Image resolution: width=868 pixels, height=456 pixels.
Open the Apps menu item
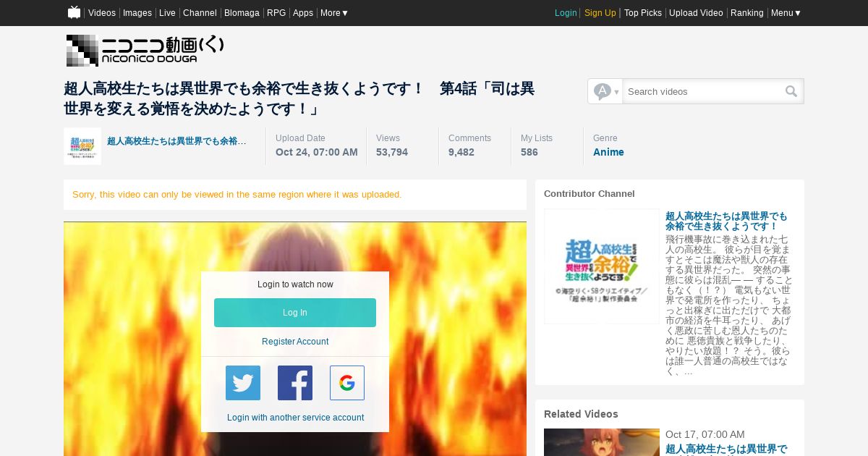point(303,13)
